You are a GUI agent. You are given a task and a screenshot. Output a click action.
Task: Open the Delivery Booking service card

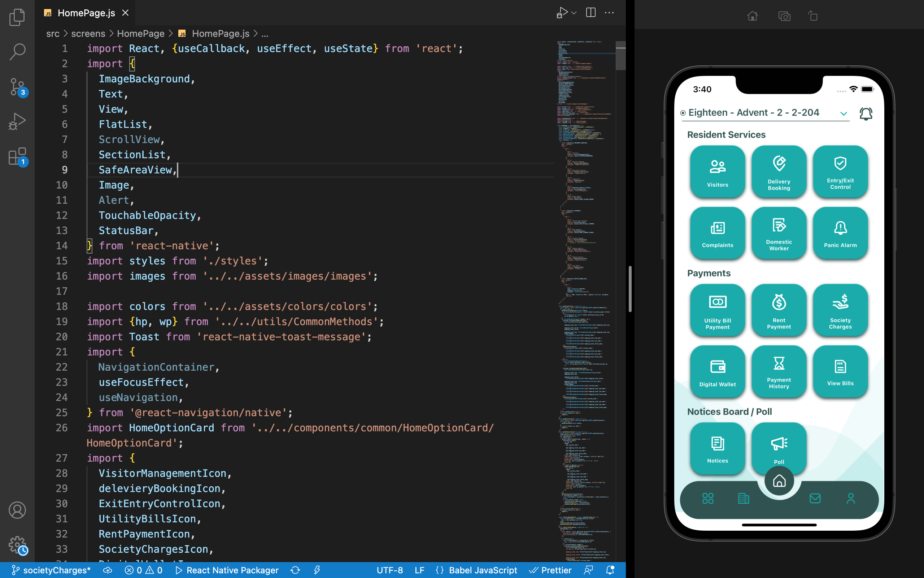pyautogui.click(x=779, y=171)
